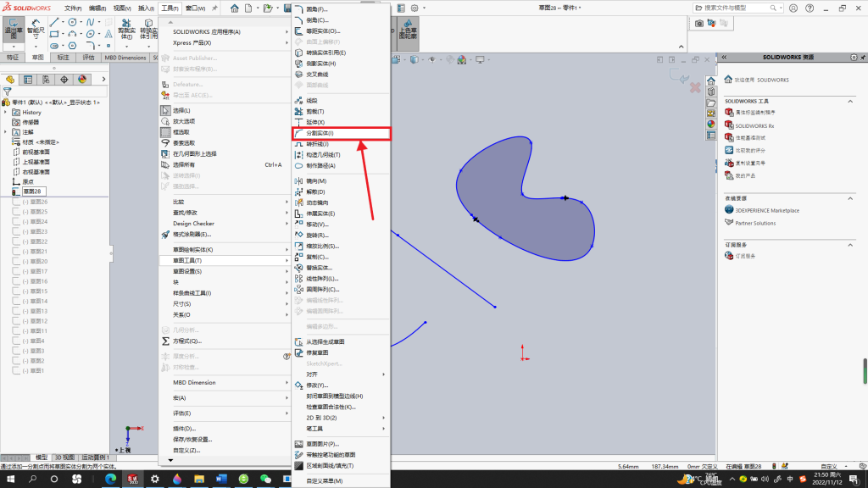Open 3DEXPERIENCE Marketplace link
868x488 pixels.
(767, 210)
